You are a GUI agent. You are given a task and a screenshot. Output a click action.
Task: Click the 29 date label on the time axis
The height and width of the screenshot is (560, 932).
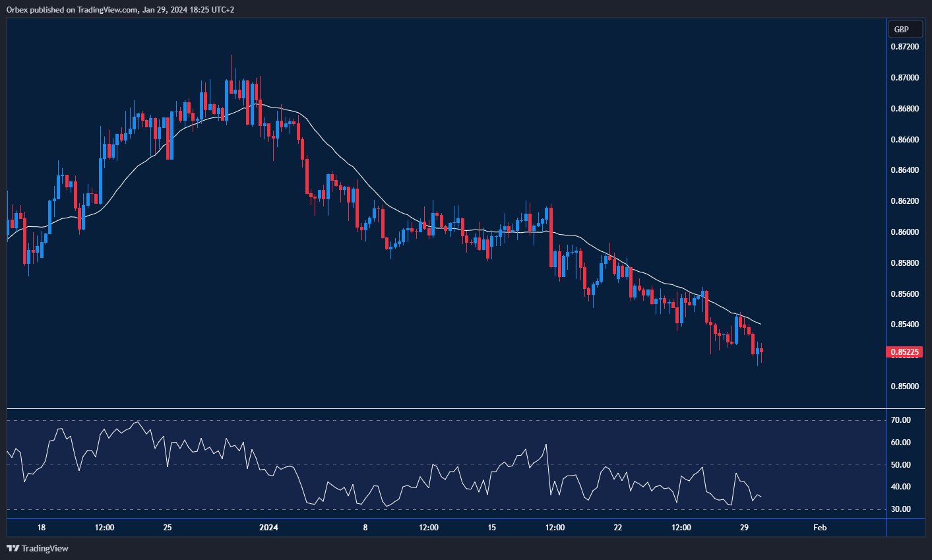745,528
